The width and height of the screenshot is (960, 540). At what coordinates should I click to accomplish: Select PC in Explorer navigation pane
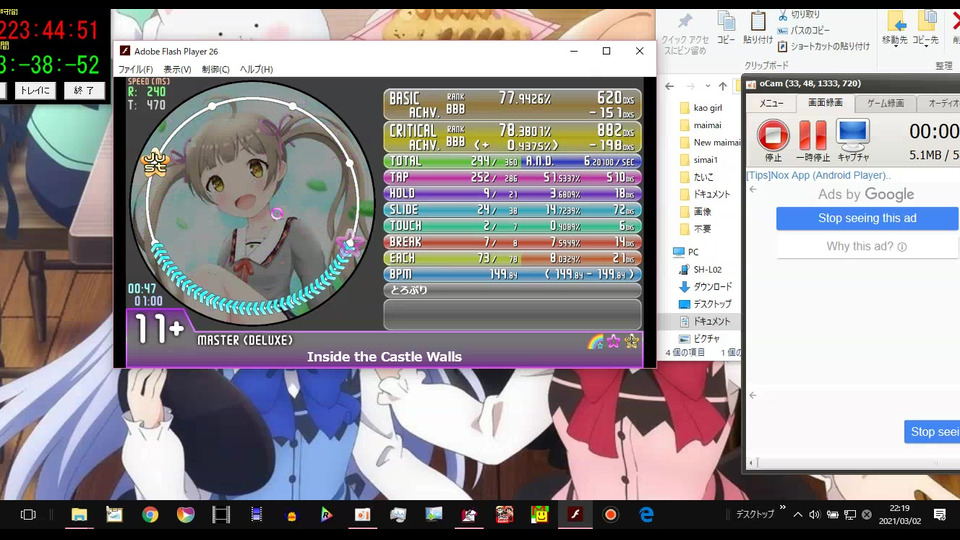[686, 252]
